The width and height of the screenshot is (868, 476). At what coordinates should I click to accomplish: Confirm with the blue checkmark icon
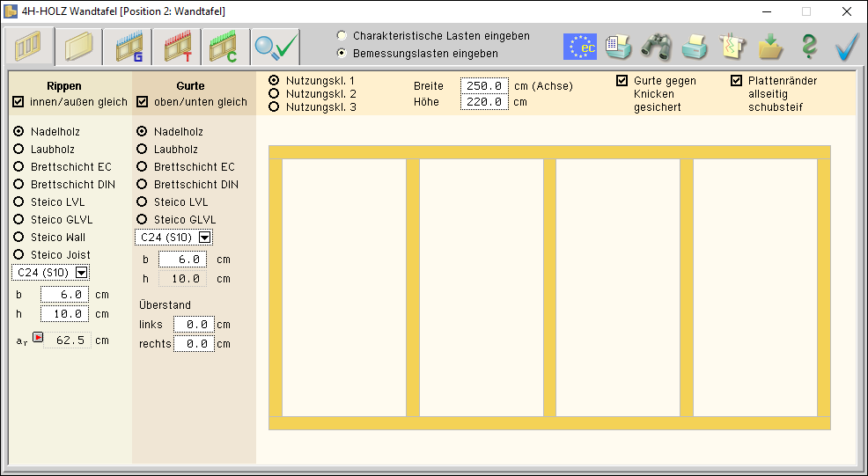(x=847, y=47)
